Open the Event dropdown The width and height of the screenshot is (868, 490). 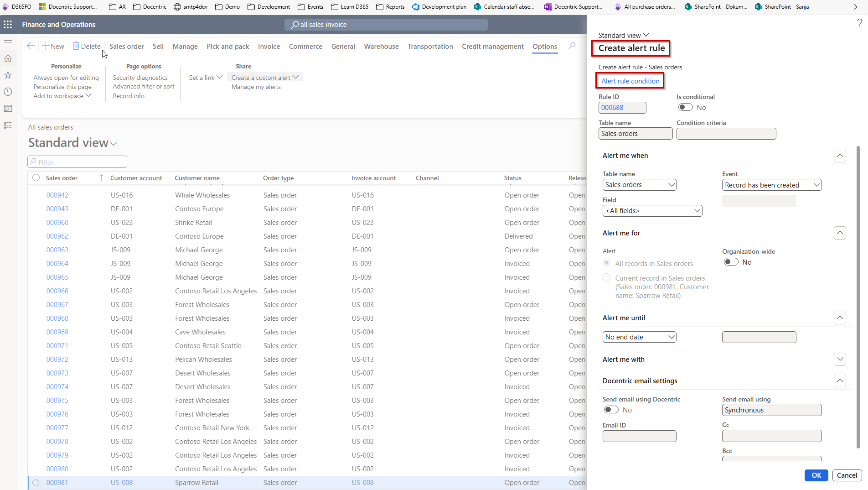pyautogui.click(x=772, y=185)
